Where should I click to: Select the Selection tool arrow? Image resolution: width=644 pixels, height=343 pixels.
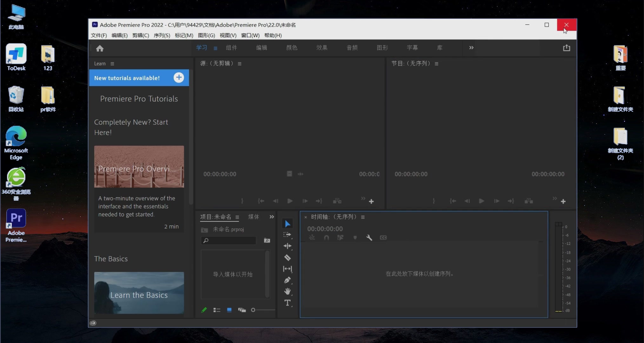[x=287, y=224]
